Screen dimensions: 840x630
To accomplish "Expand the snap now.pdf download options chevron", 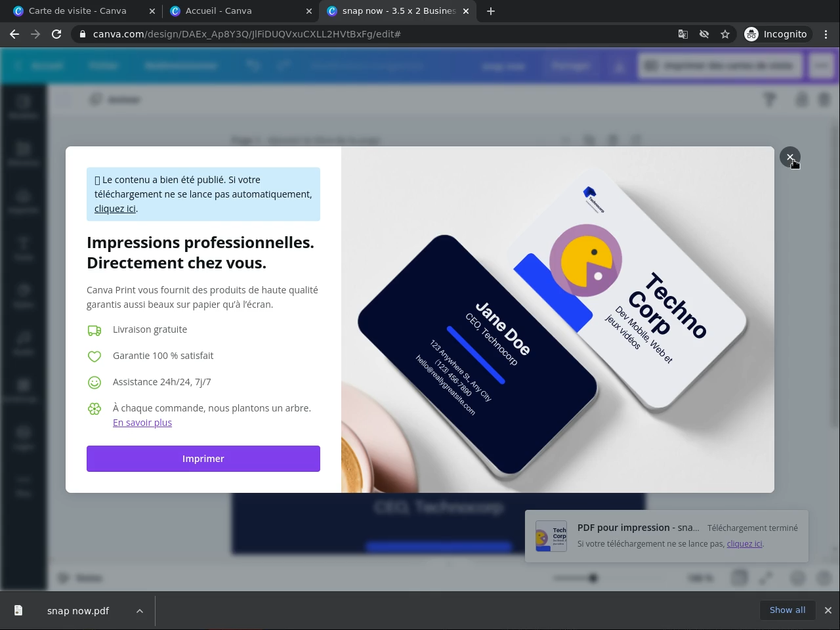I will [140, 611].
